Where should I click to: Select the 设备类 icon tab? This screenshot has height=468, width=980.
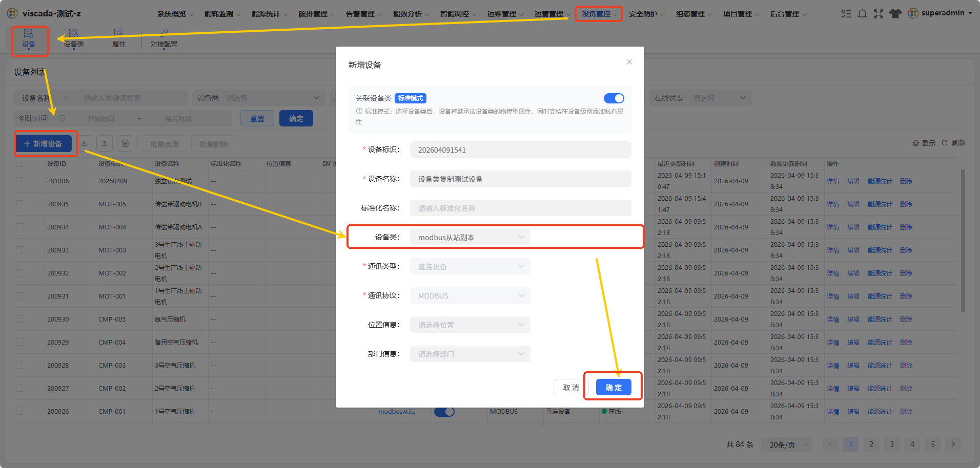coord(74,39)
